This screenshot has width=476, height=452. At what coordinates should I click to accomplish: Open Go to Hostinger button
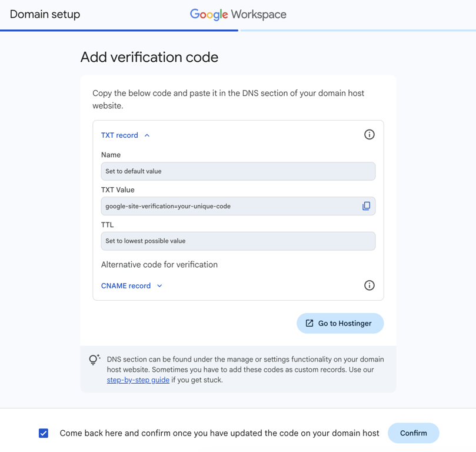point(340,323)
